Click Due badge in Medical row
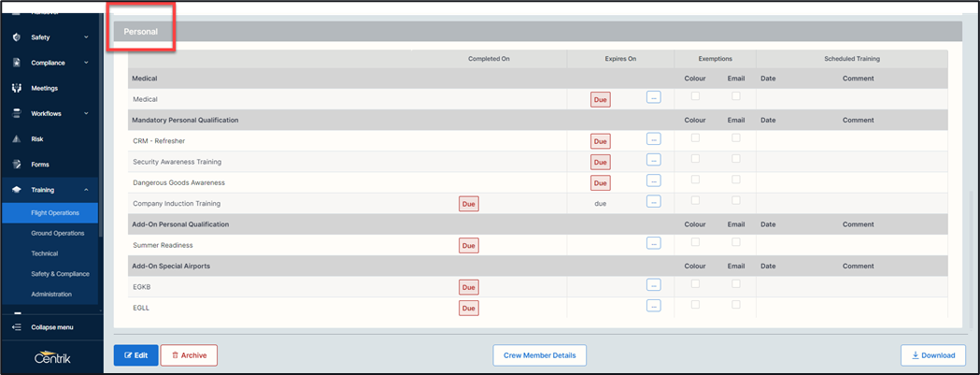This screenshot has width=980, height=375. (601, 99)
